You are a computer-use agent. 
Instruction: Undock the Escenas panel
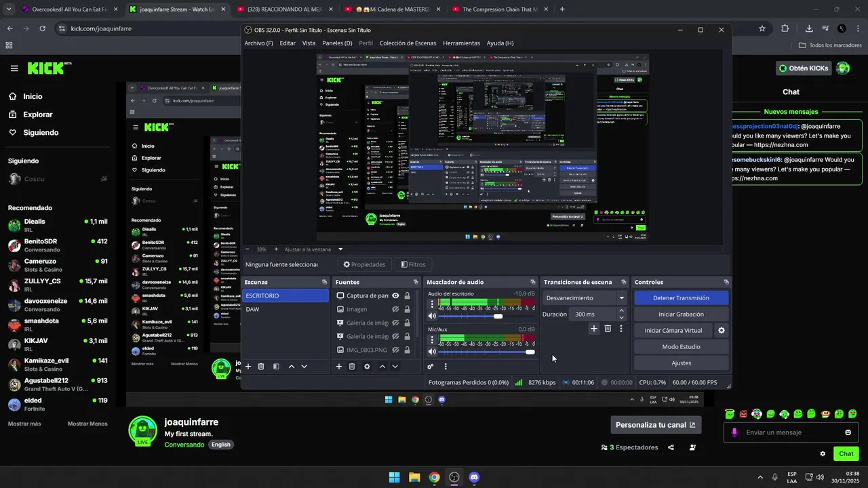(x=324, y=282)
